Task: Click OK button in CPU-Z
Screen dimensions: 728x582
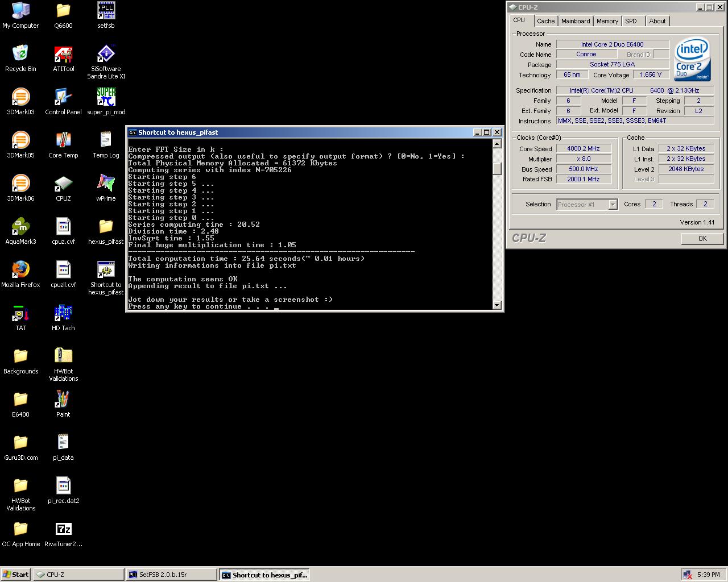Action: pyautogui.click(x=702, y=238)
